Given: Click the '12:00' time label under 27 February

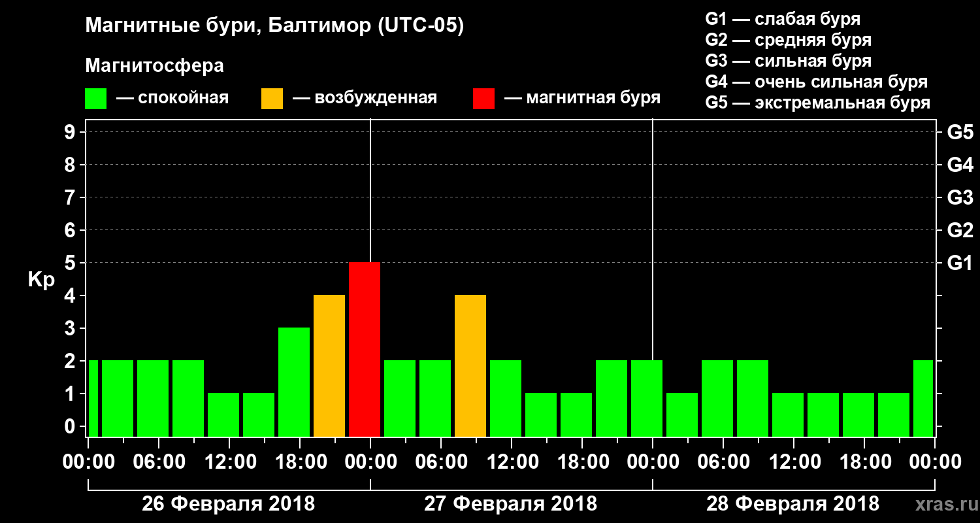Looking at the screenshot, I should pos(512,462).
